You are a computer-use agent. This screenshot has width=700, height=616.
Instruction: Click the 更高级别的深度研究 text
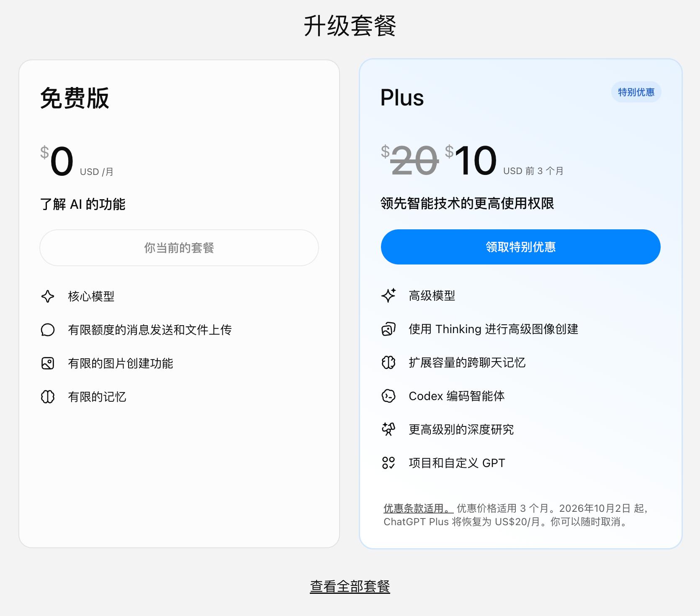pos(461,429)
